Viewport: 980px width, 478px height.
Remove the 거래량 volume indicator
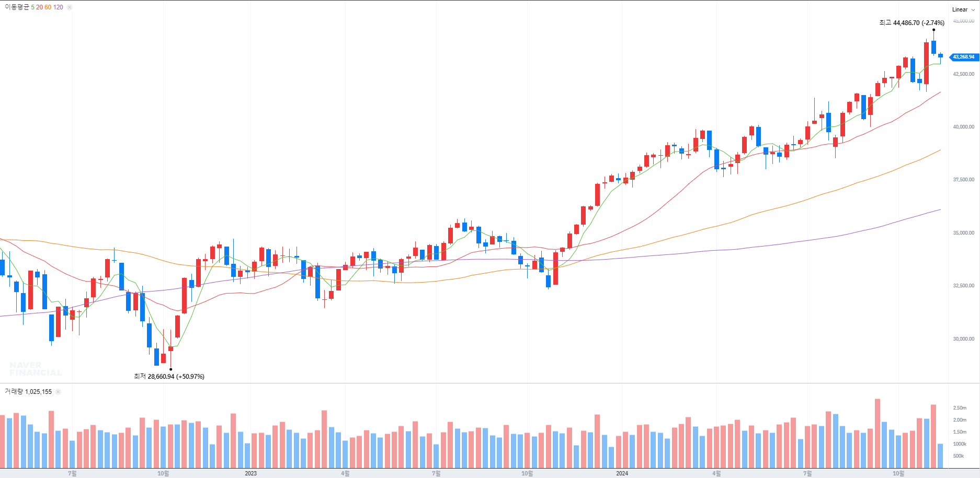coord(58,392)
